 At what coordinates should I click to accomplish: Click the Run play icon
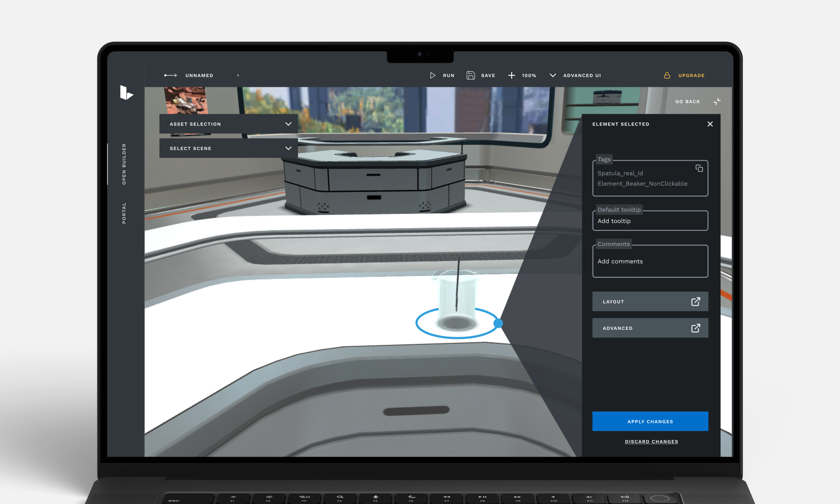click(x=432, y=75)
